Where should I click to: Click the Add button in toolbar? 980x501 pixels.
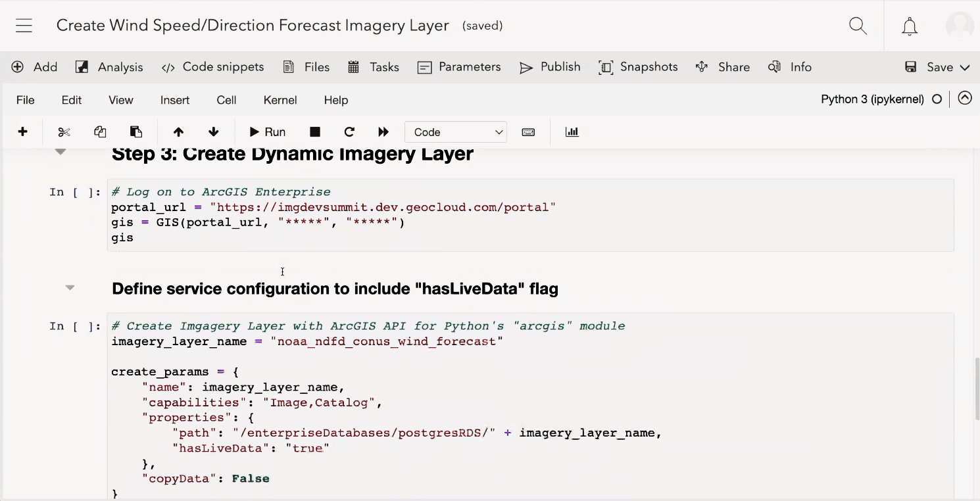click(34, 67)
